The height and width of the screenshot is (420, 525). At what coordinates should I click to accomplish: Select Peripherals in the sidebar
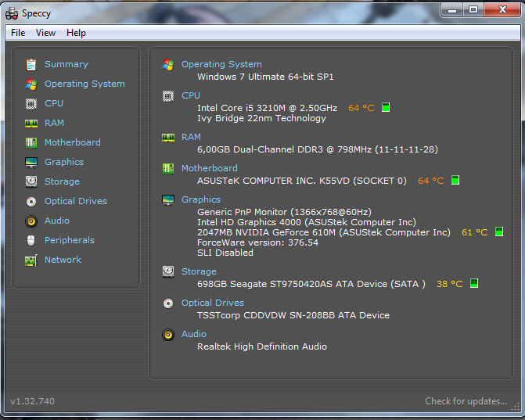click(x=70, y=240)
